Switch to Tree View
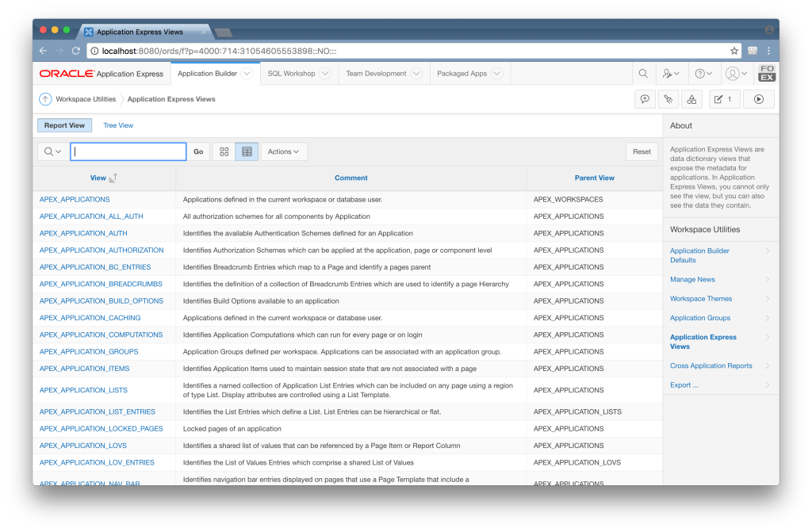 pyautogui.click(x=118, y=125)
